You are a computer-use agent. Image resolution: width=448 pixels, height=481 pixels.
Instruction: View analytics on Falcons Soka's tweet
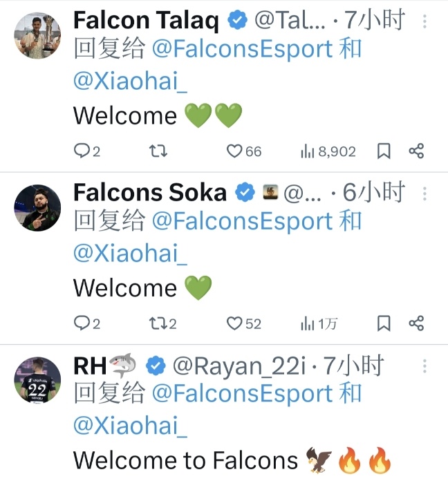coord(319,323)
